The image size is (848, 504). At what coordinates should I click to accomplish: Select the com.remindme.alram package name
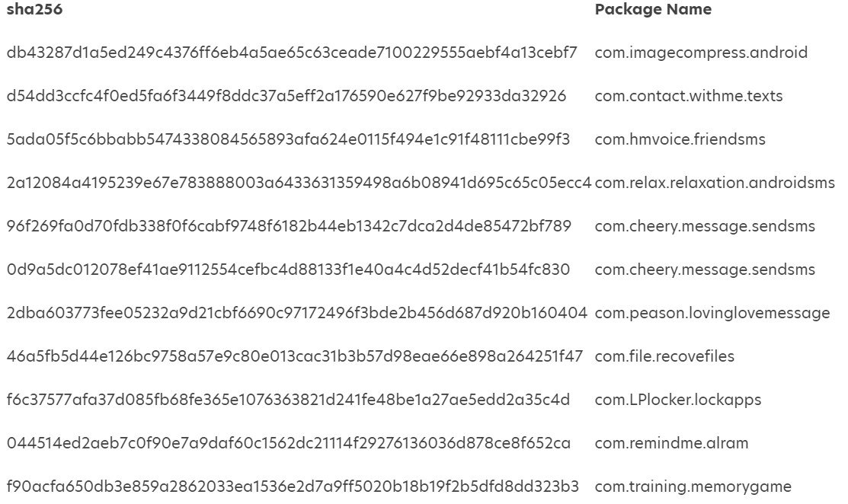pyautogui.click(x=661, y=443)
